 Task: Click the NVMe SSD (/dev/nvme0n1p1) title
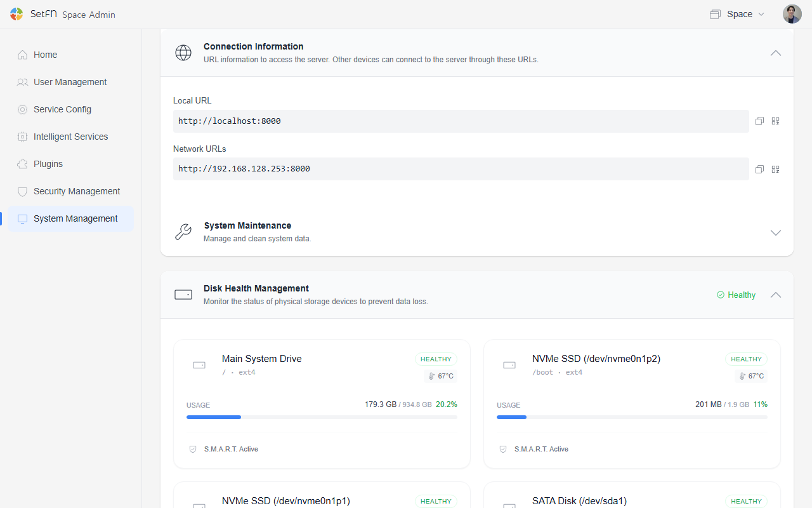286,501
